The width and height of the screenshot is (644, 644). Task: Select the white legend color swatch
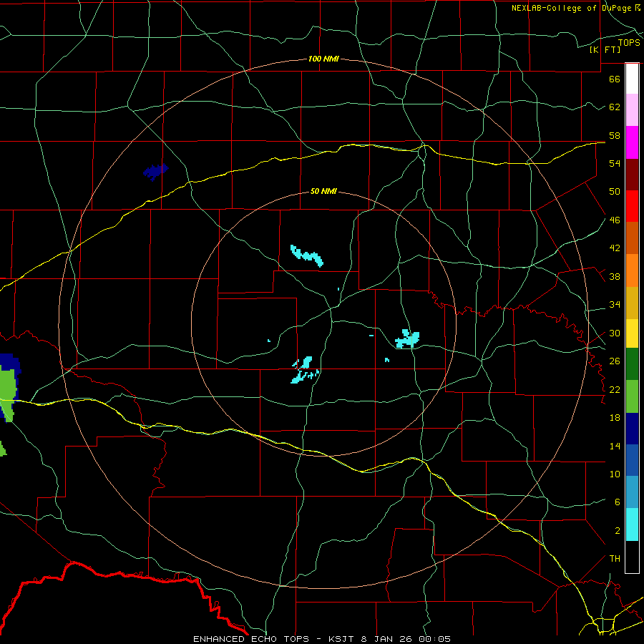pyautogui.click(x=632, y=79)
